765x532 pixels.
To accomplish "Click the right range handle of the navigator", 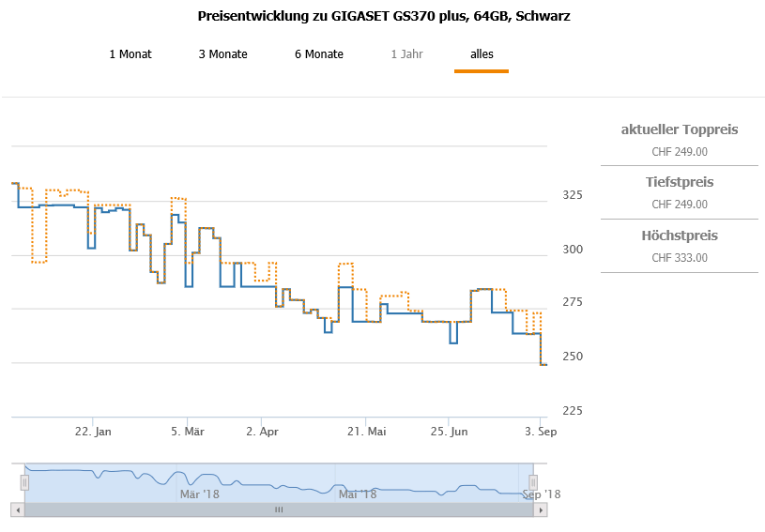I will [x=532, y=482].
